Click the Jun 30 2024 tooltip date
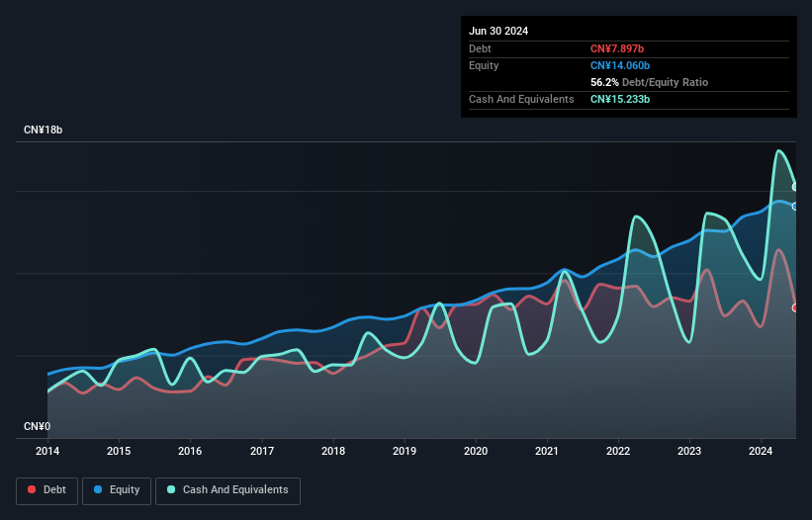The image size is (812, 520). point(498,31)
